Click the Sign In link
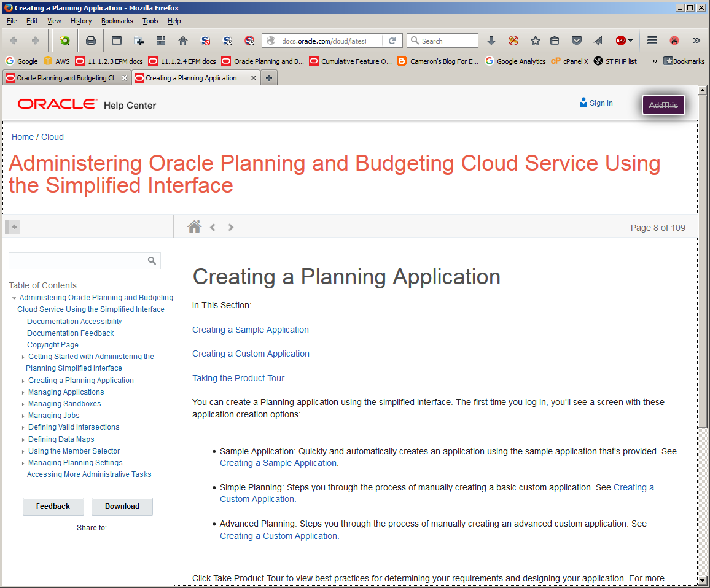710x588 pixels. pyautogui.click(x=596, y=103)
